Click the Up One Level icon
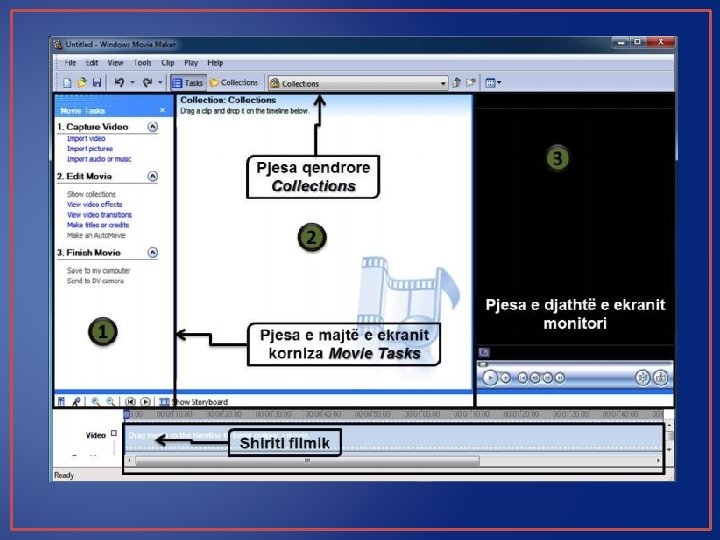 [x=456, y=83]
